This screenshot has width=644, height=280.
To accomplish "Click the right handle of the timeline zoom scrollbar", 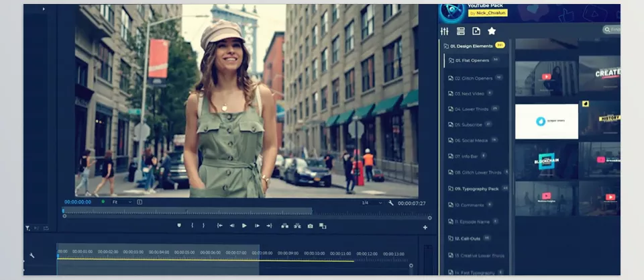I will click(411, 266).
